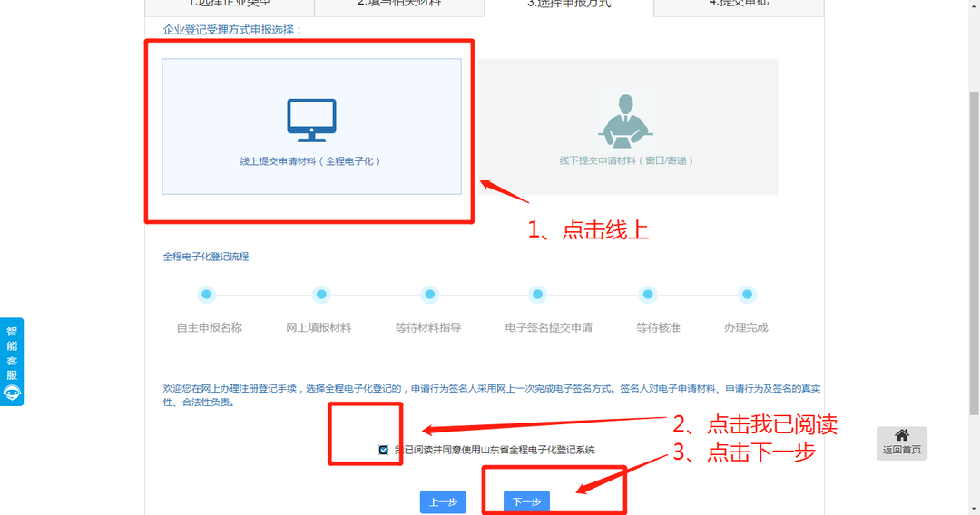Click the 网上填报材料 step dot
Viewport: 980px width, 515px height.
coord(320,295)
